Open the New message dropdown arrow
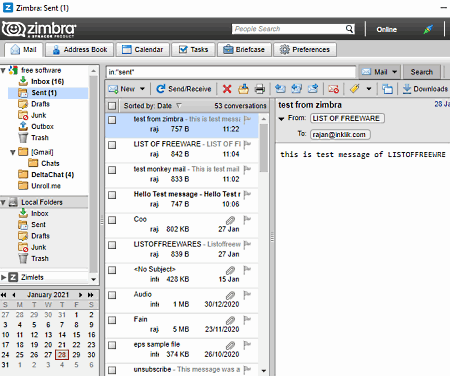This screenshot has height=376, width=450. coord(142,89)
